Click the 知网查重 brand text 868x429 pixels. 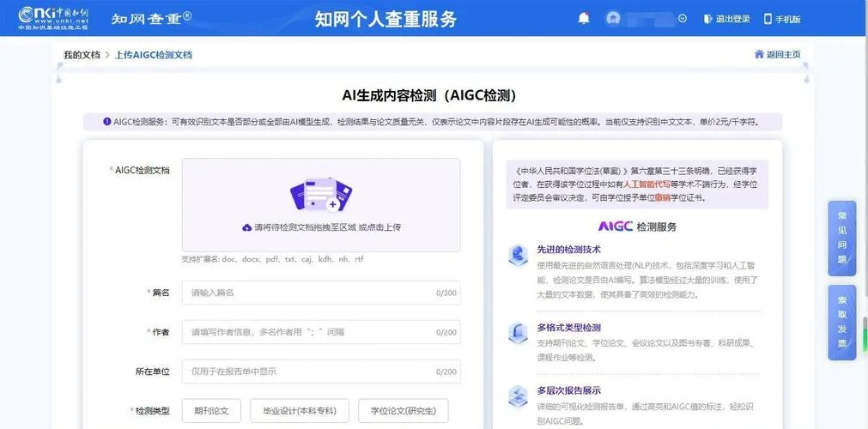[x=151, y=18]
